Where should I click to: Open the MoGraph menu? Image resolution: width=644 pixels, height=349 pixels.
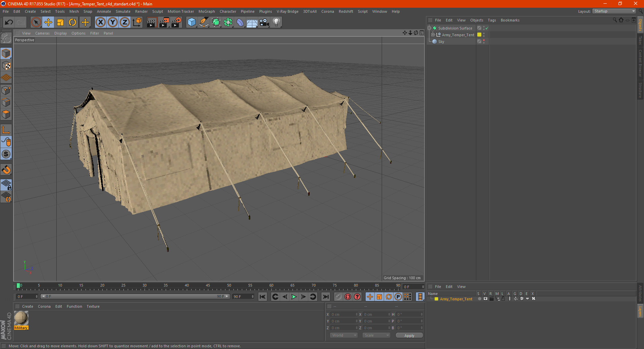coord(207,11)
